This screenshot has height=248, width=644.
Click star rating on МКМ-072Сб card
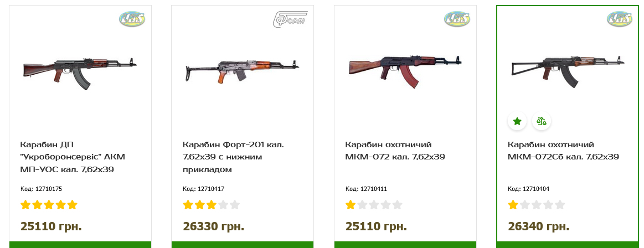536,205
